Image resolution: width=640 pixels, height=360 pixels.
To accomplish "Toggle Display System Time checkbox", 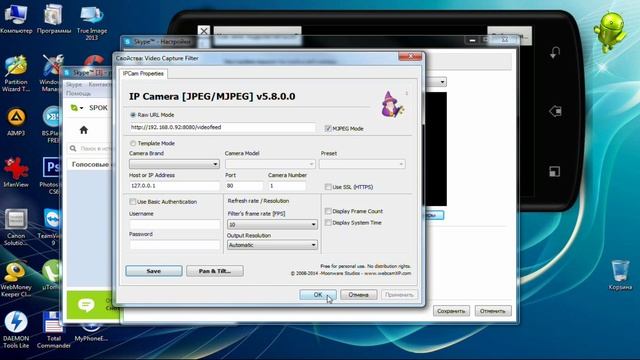I will [328, 222].
